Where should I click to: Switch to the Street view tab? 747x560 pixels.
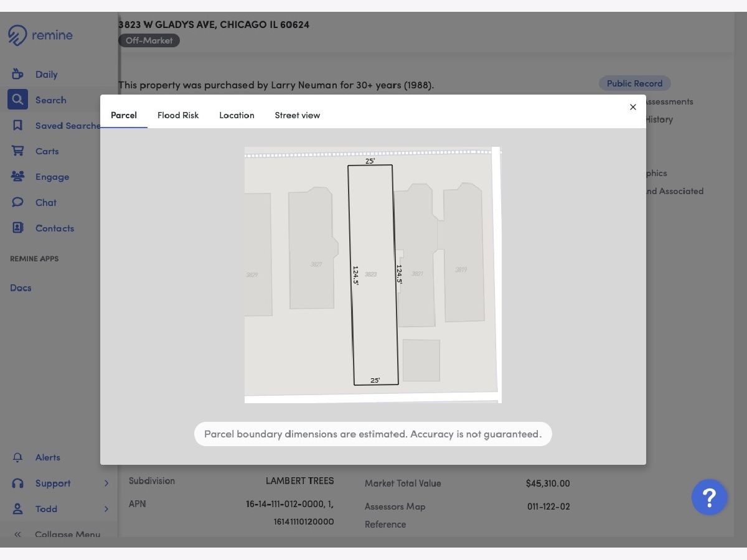coord(298,115)
